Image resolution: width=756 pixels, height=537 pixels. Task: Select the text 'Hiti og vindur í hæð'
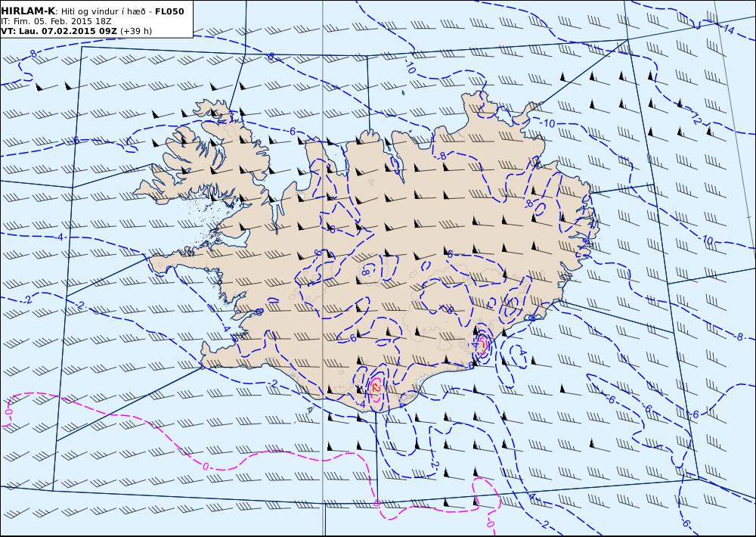click(x=104, y=11)
